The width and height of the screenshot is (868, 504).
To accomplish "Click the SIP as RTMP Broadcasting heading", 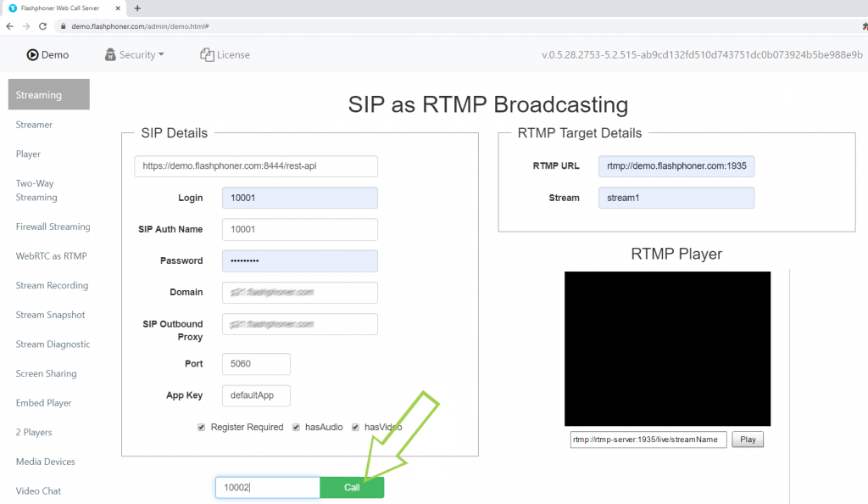I will 488,104.
